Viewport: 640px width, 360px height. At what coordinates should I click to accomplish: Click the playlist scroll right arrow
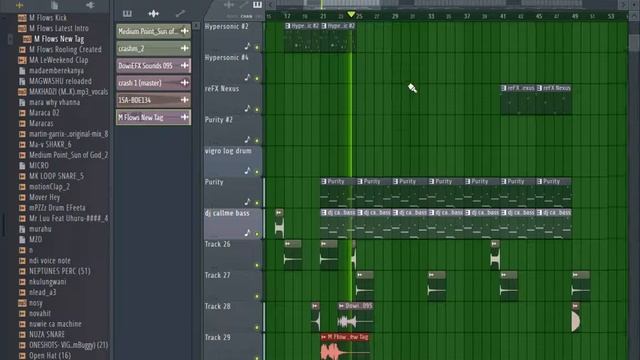[623, 4]
